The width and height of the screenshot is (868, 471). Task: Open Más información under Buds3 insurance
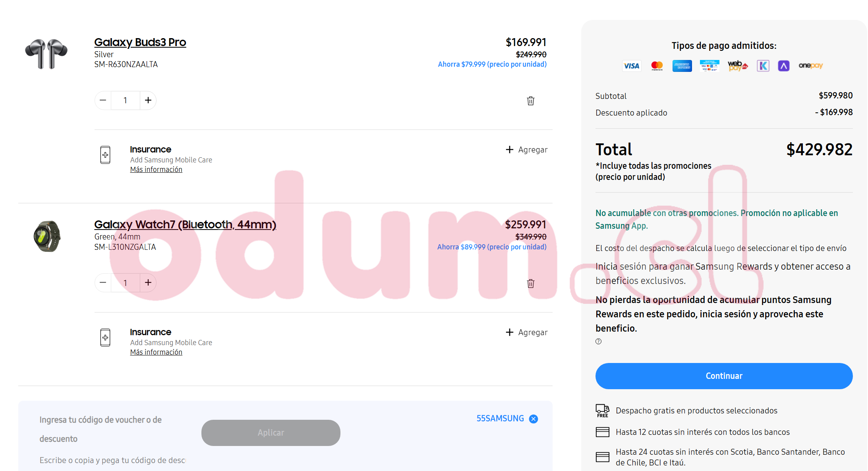(x=156, y=170)
